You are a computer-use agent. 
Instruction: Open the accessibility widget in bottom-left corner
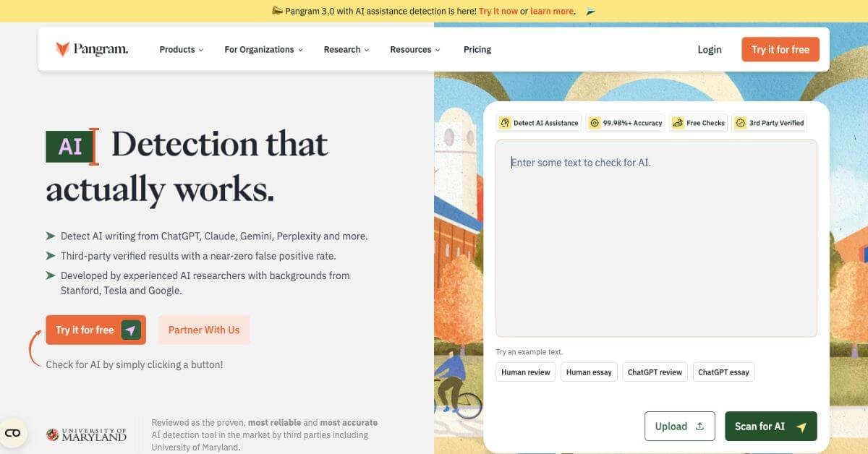[x=14, y=432]
